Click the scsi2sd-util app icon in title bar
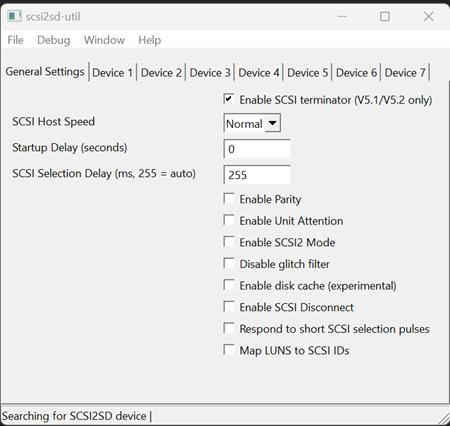This screenshot has width=450, height=426. [x=14, y=16]
